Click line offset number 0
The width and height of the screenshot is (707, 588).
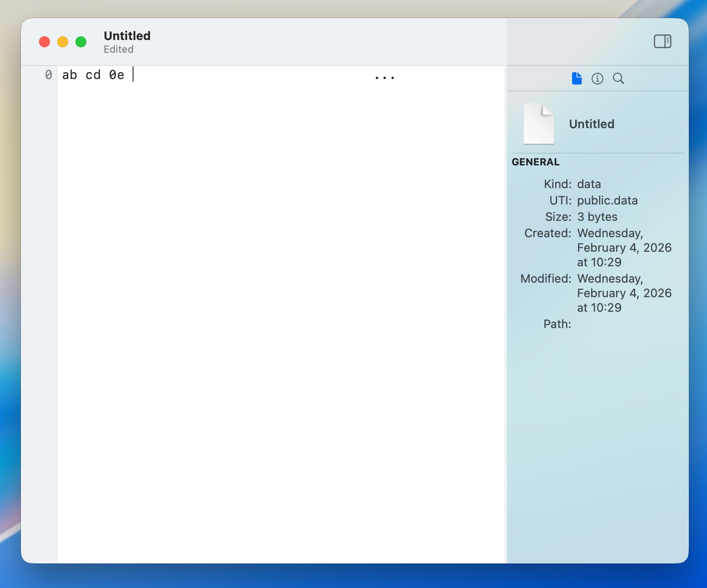coord(49,75)
